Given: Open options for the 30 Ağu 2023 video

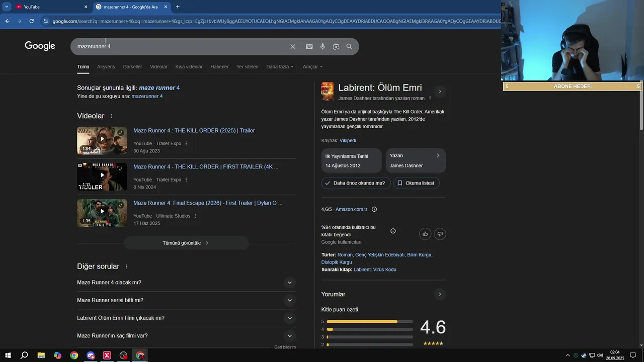Looking at the screenshot, I should pos(186,143).
